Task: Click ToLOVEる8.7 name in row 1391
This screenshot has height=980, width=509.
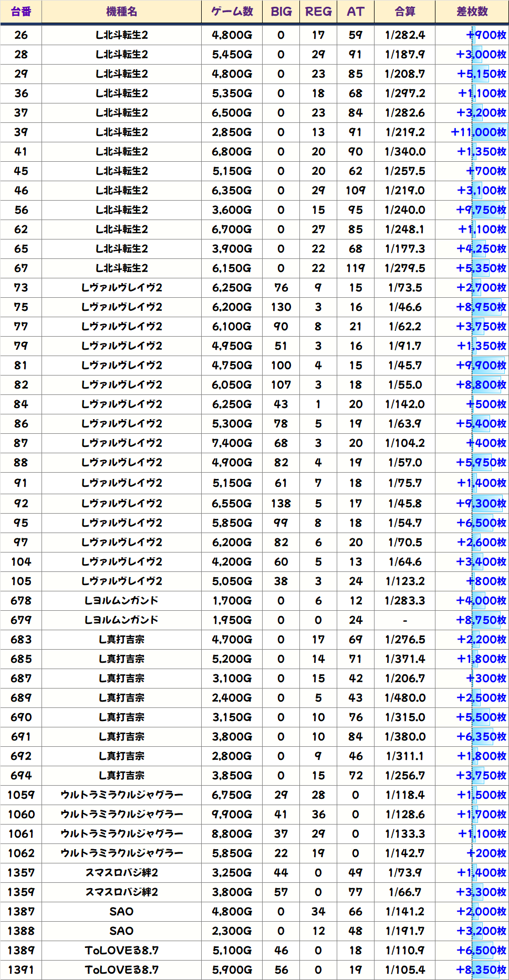Action: point(121,970)
